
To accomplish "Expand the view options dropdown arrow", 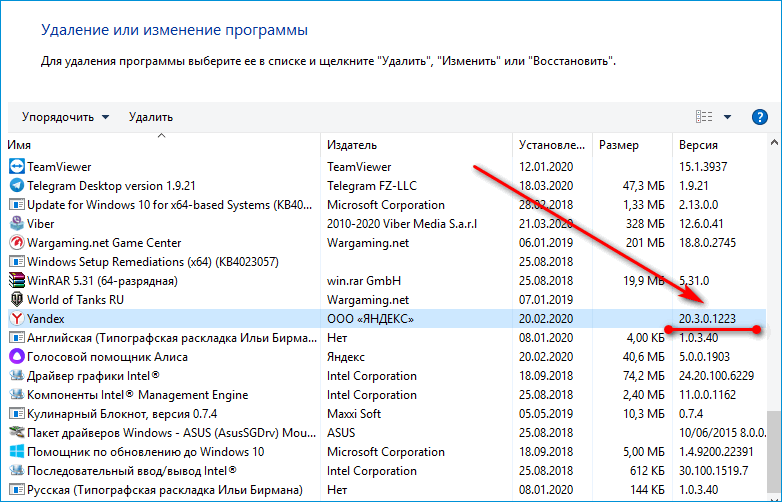I will 728,117.
